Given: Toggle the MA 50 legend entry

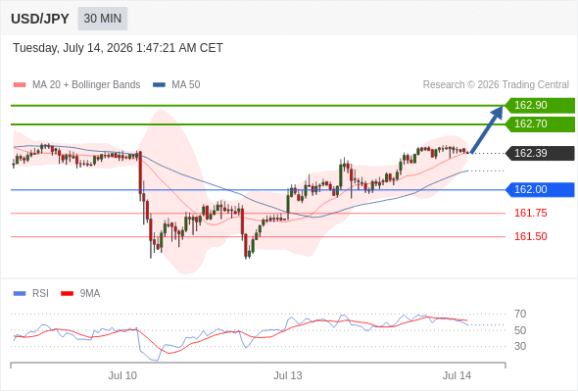Looking at the screenshot, I should coord(176,85).
